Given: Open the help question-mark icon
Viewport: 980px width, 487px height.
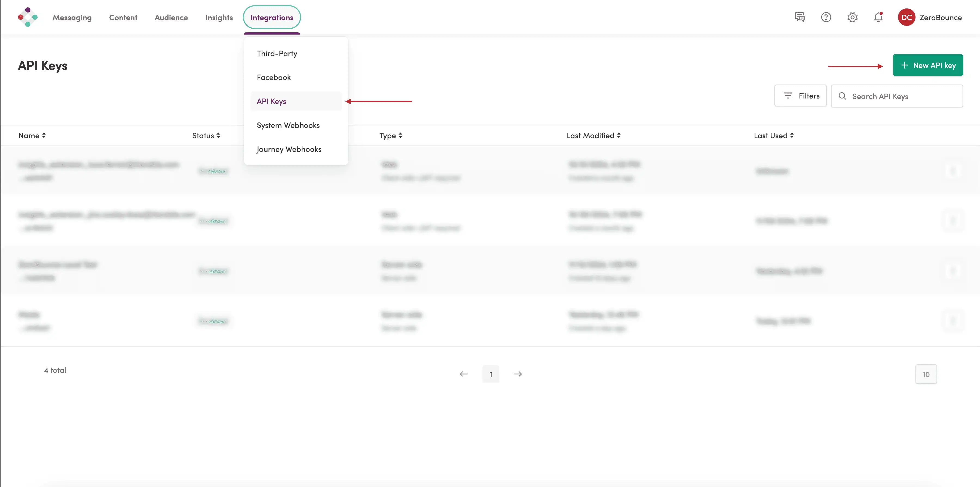Looking at the screenshot, I should [826, 17].
